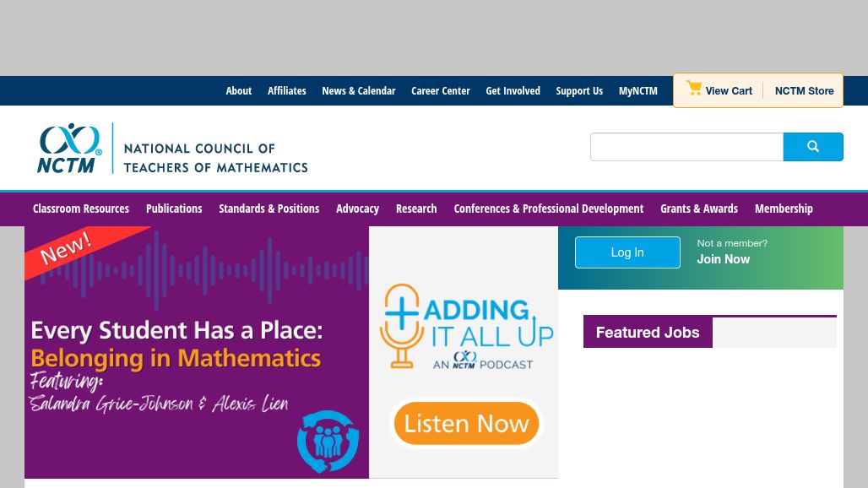Click the orange Listen Now button

(466, 423)
